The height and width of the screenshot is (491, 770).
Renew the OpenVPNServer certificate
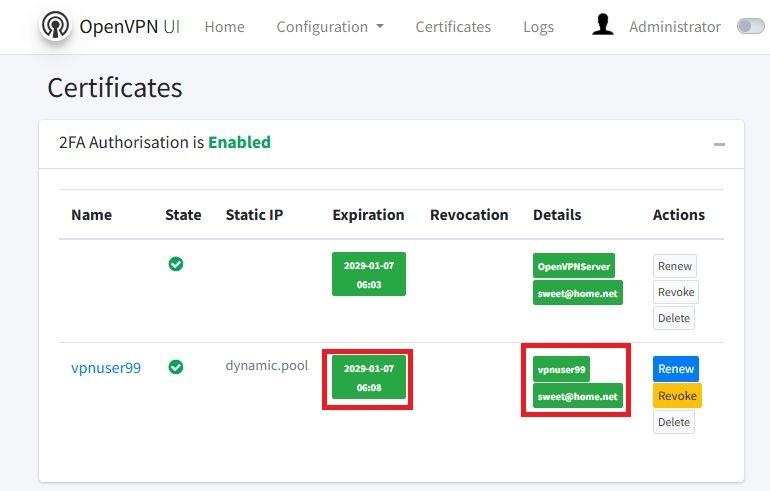[x=675, y=266]
